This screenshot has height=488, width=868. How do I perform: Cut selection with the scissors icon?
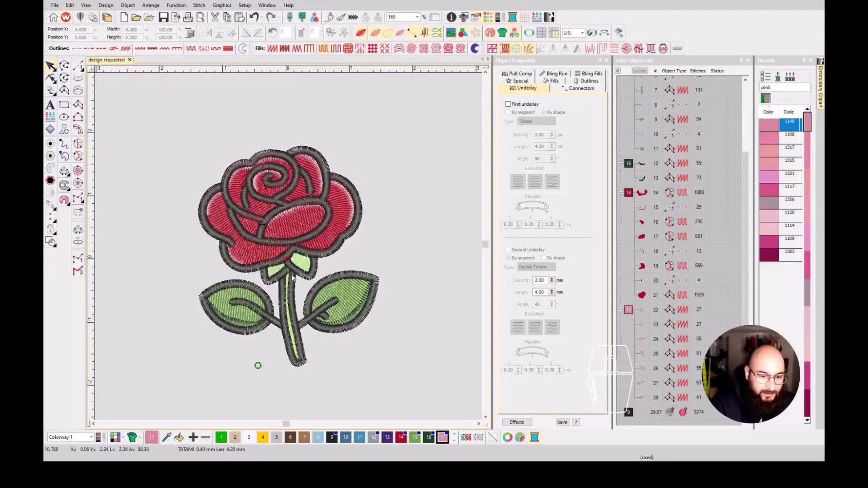tap(215, 17)
